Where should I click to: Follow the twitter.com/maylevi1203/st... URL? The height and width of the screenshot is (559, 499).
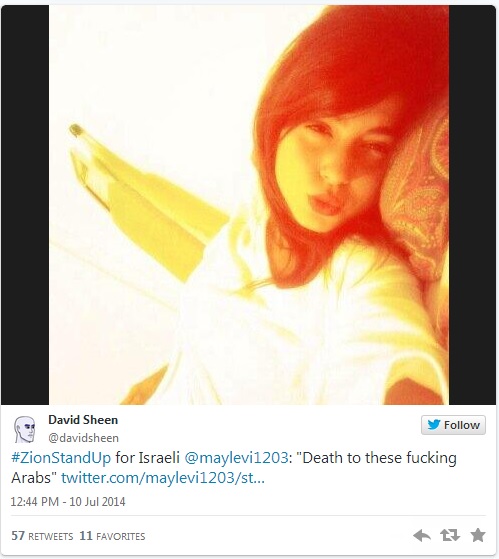pos(163,478)
